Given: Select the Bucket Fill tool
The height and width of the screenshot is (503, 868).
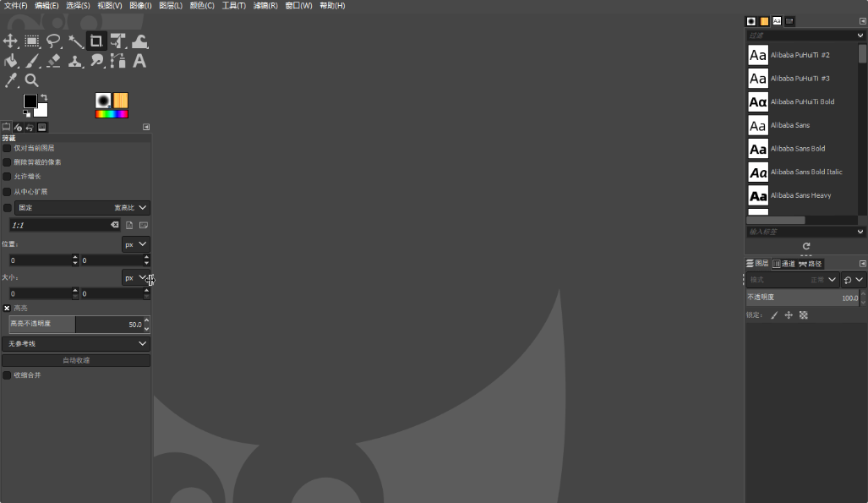Looking at the screenshot, I should 10,61.
